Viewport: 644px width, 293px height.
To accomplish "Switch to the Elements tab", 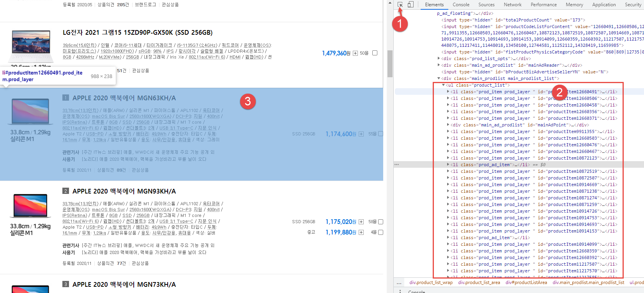I will click(434, 5).
